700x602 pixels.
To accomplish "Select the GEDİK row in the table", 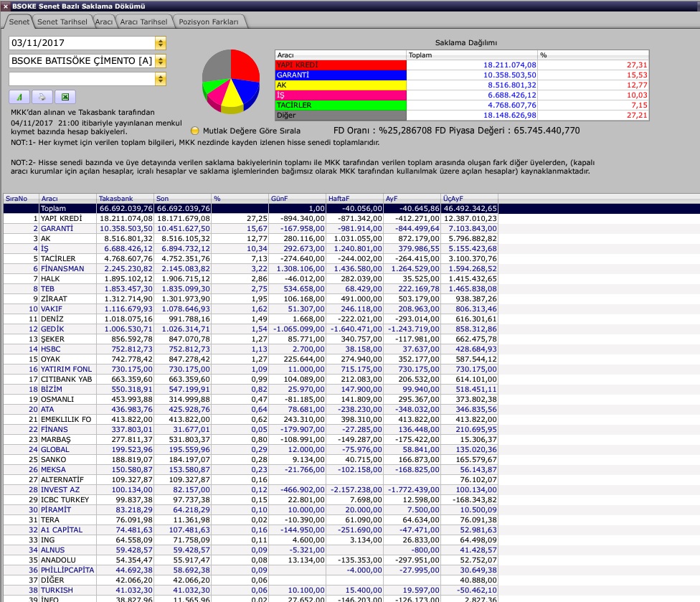I will point(250,329).
